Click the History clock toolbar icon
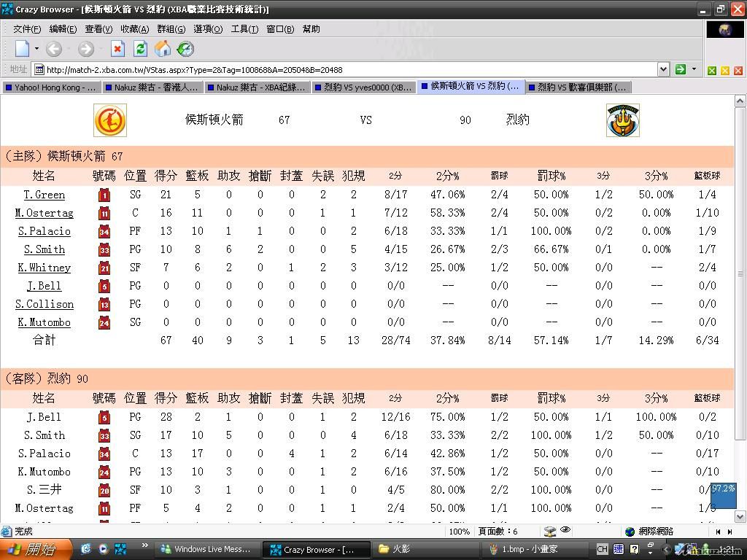 [185, 49]
